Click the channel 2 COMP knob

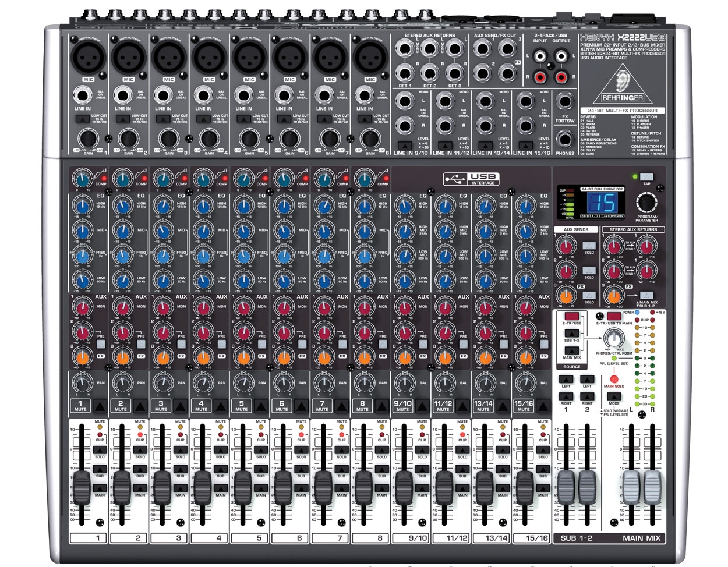tap(122, 177)
